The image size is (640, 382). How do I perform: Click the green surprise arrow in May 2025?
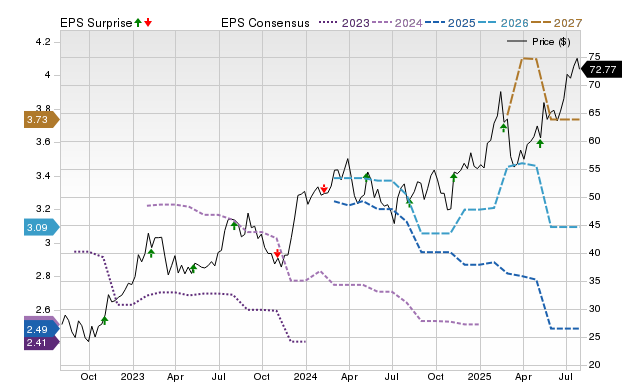pos(540,143)
